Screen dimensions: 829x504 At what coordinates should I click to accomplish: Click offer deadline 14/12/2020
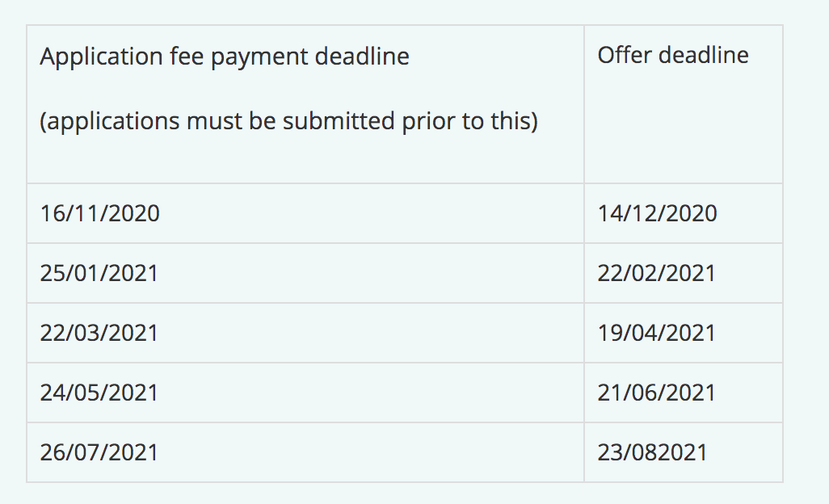coord(657,213)
